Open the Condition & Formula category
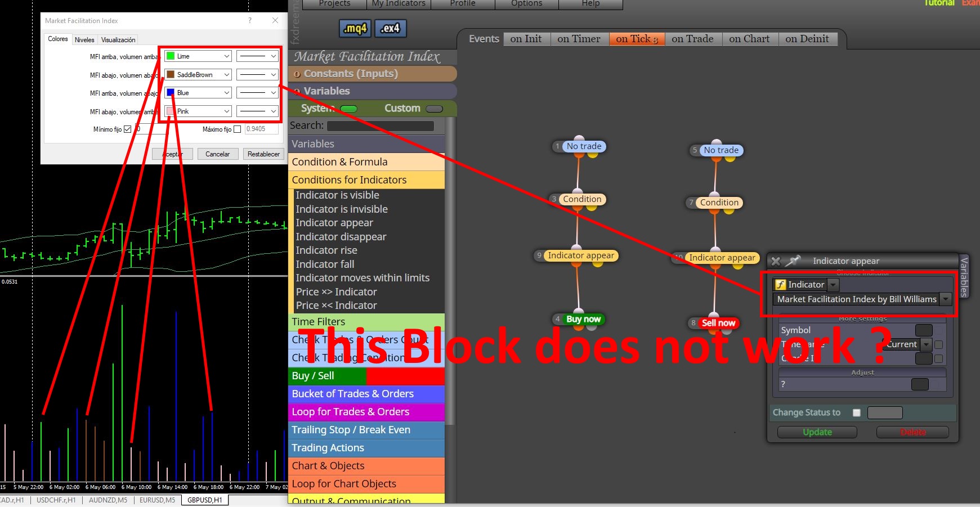This screenshot has height=507, width=980. click(366, 162)
